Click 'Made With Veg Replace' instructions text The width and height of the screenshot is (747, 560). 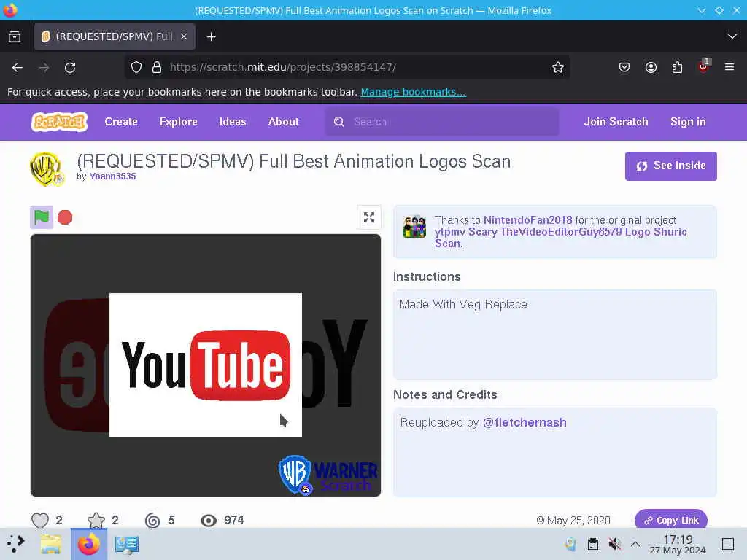pos(463,304)
